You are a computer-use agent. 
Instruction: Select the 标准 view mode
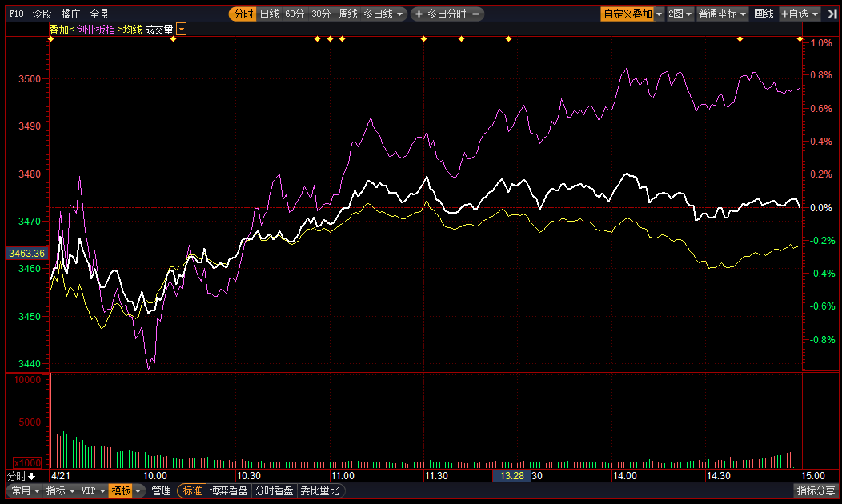(192, 490)
